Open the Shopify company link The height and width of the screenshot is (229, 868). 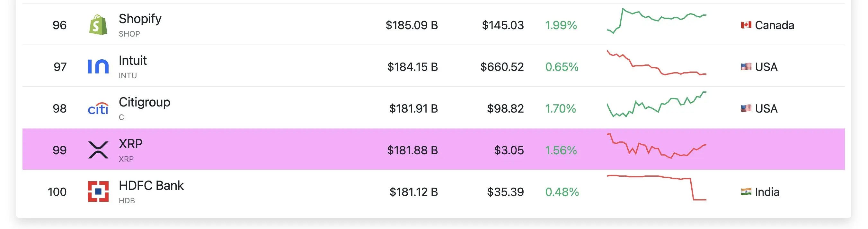140,19
